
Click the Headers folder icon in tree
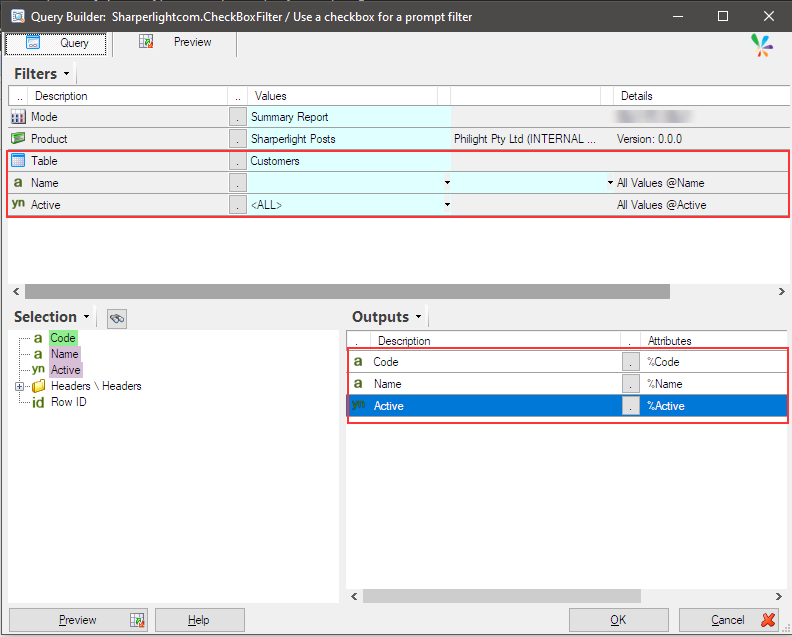click(x=38, y=386)
